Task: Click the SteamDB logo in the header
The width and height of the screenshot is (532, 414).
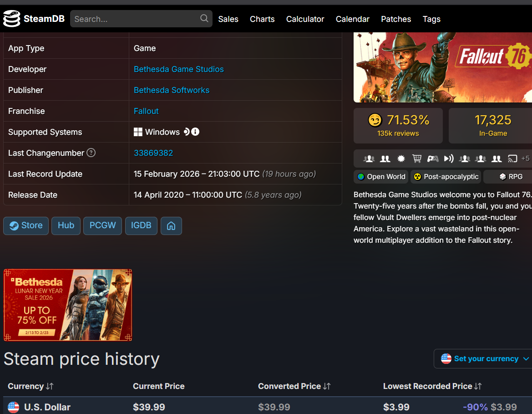Action: click(x=34, y=19)
